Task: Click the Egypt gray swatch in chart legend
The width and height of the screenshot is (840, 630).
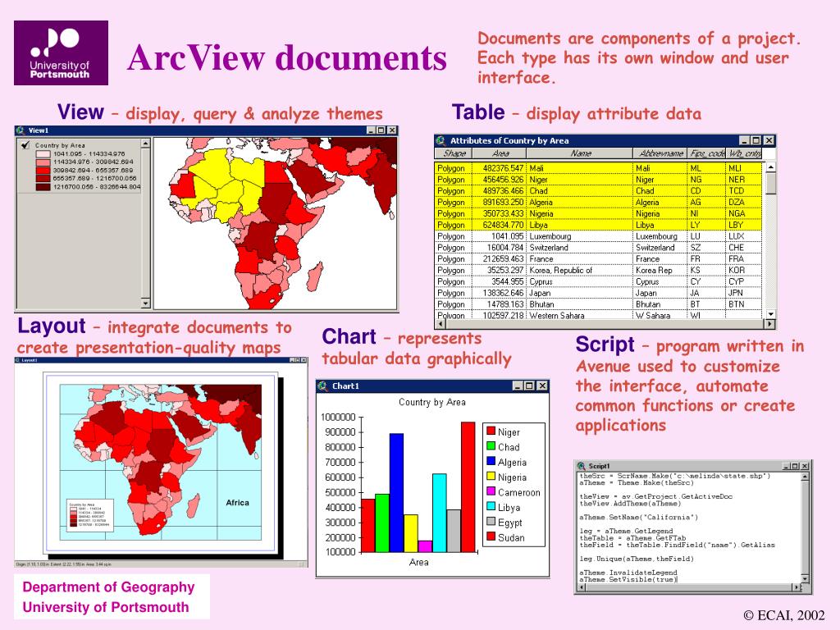Action: coord(491,521)
